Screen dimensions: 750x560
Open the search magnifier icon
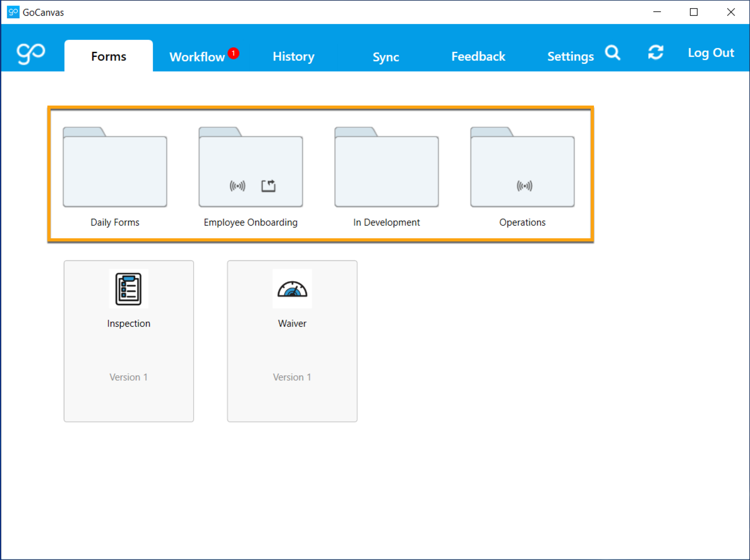coord(612,53)
